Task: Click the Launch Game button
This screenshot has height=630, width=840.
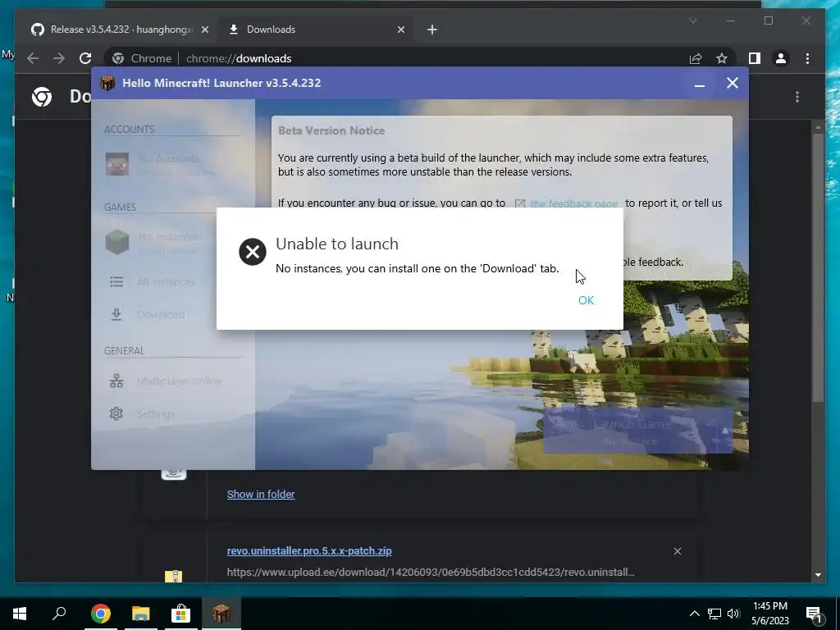Action: coord(631,430)
